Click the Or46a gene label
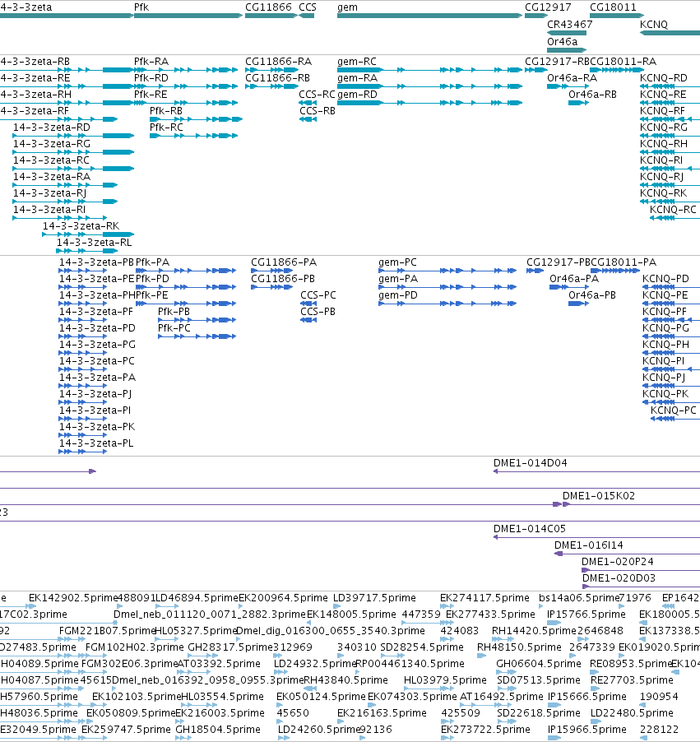Screen dimensions: 700x742 (x=563, y=42)
